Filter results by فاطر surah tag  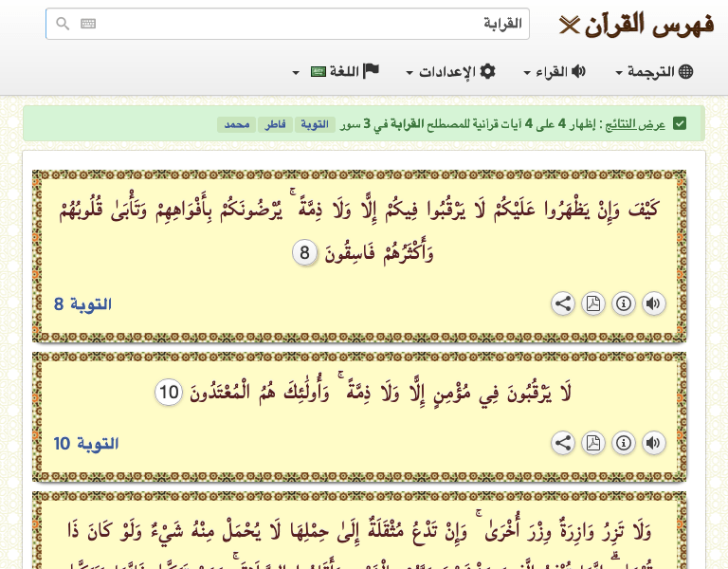click(x=273, y=124)
